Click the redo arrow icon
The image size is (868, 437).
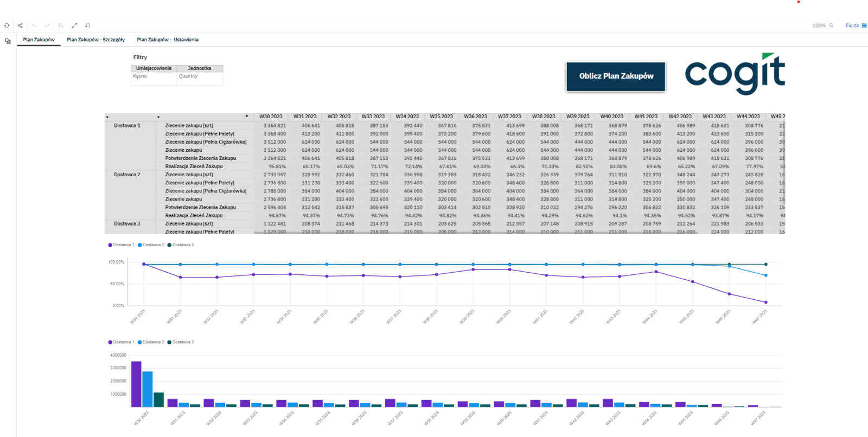pyautogui.click(x=47, y=25)
